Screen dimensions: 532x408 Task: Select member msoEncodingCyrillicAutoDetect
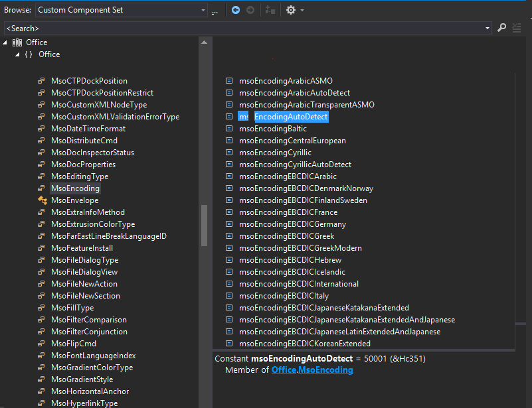(295, 165)
